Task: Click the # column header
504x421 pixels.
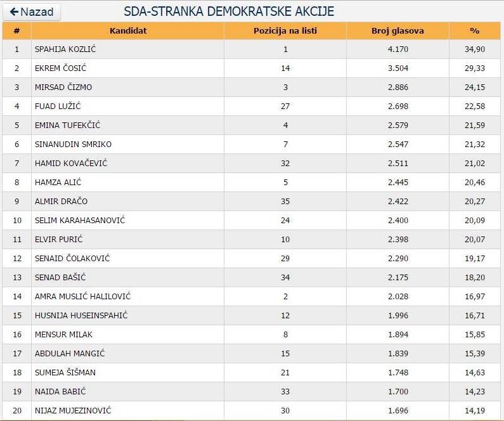Action: (x=17, y=30)
